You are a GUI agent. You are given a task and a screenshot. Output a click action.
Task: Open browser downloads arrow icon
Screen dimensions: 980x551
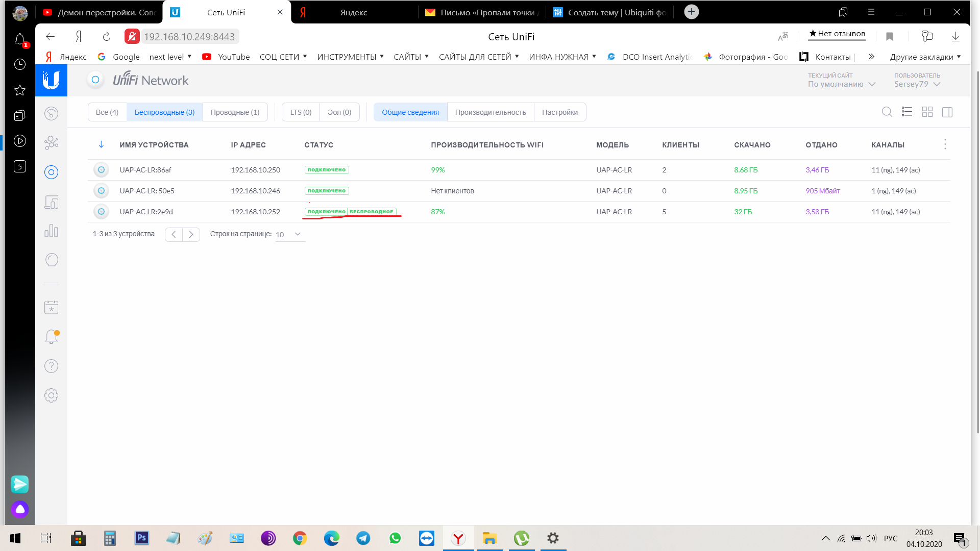pyautogui.click(x=955, y=36)
